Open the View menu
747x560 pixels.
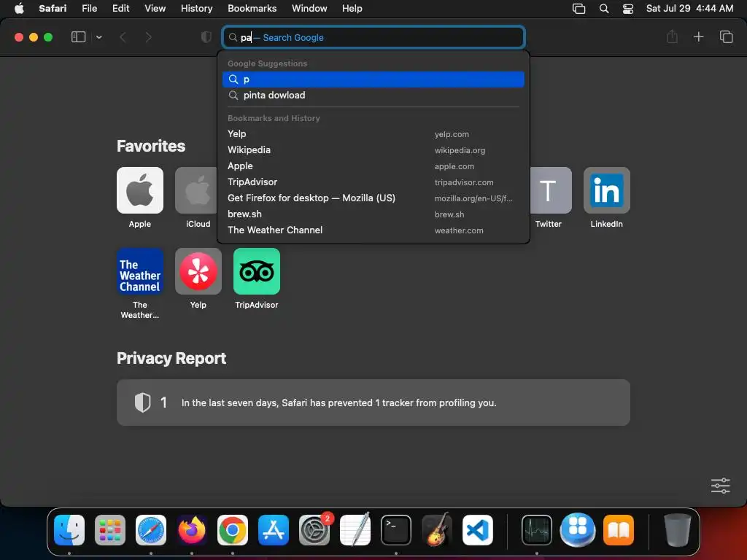[155, 8]
